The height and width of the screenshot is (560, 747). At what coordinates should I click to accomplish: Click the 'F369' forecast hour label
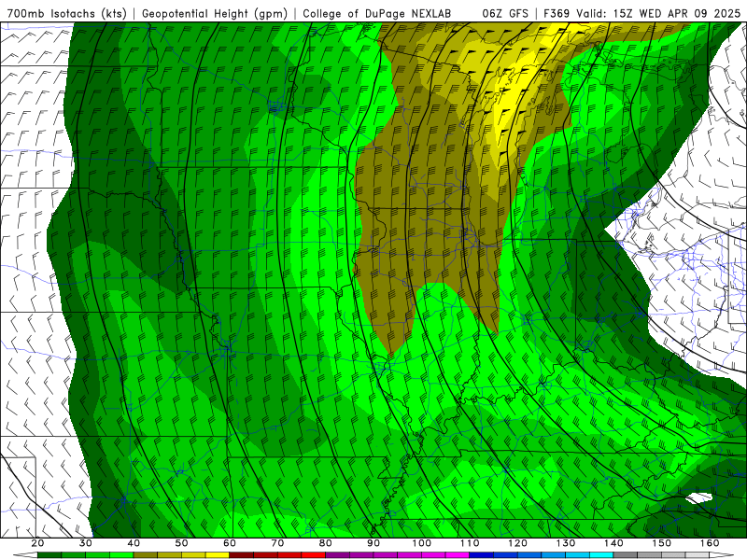click(x=557, y=13)
